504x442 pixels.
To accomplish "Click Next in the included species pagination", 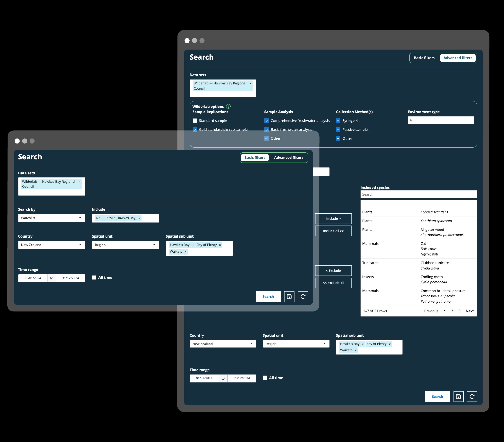I will tap(470, 311).
